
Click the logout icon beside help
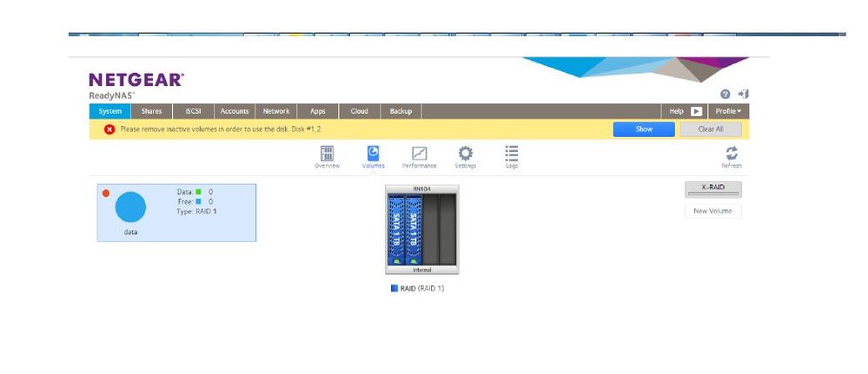click(x=744, y=94)
